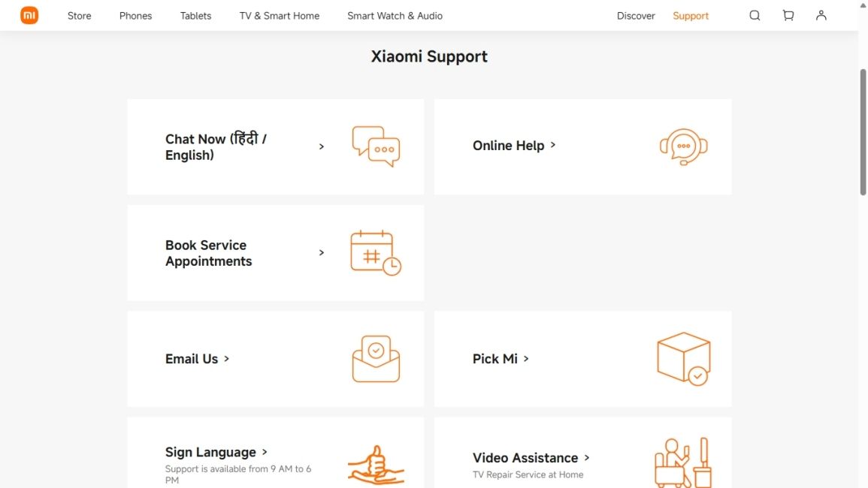
Task: Open the Email Us link
Action: pos(192,359)
